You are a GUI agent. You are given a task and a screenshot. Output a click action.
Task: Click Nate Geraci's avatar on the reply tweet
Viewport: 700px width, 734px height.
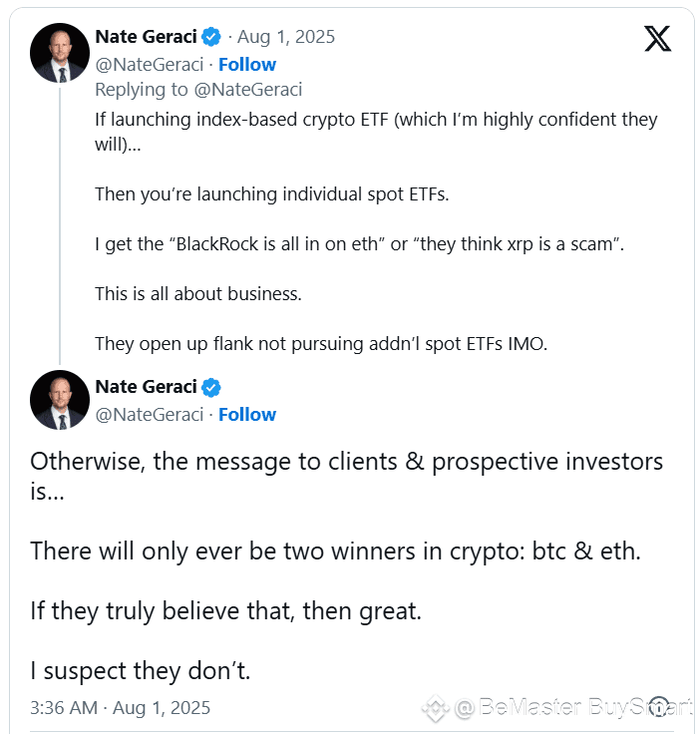click(x=60, y=53)
